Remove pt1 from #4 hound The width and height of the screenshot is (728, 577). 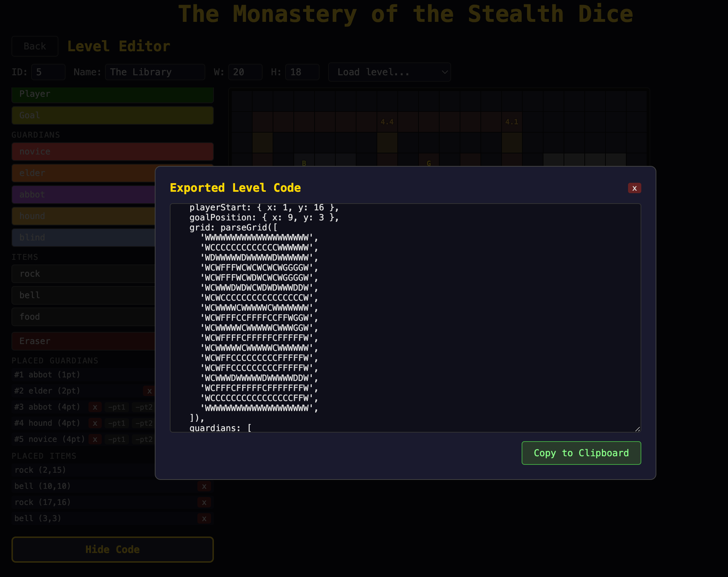[x=117, y=423]
